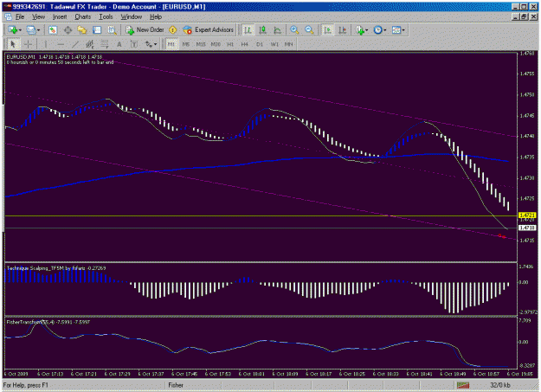Draw a vertical line tool

[x=45, y=44]
